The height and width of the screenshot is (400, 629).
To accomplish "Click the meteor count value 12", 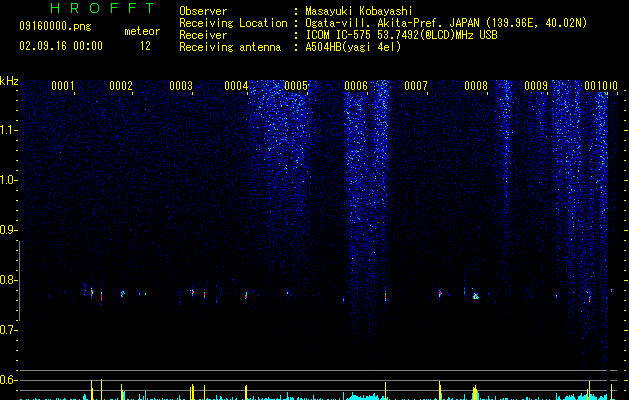I will tap(145, 46).
